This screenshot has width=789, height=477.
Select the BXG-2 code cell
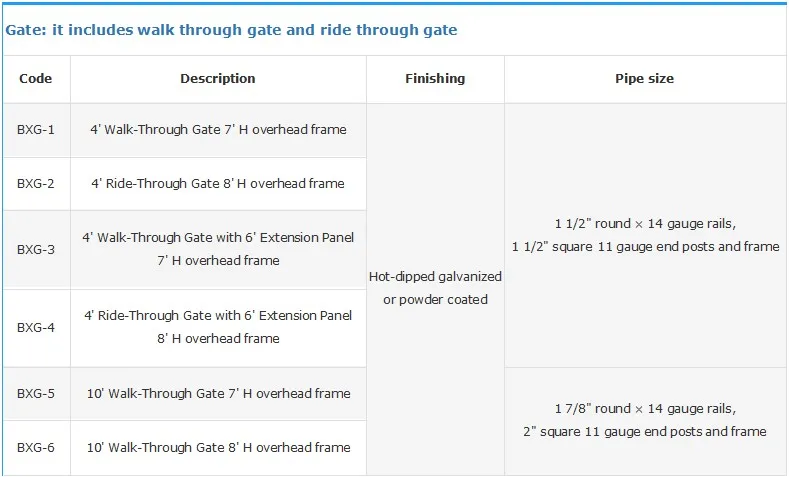pos(36,184)
